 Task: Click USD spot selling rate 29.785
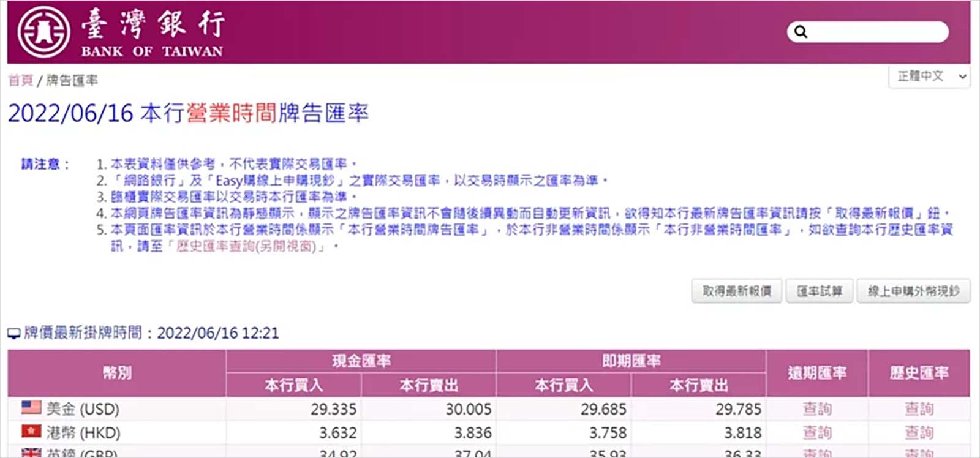(x=739, y=408)
